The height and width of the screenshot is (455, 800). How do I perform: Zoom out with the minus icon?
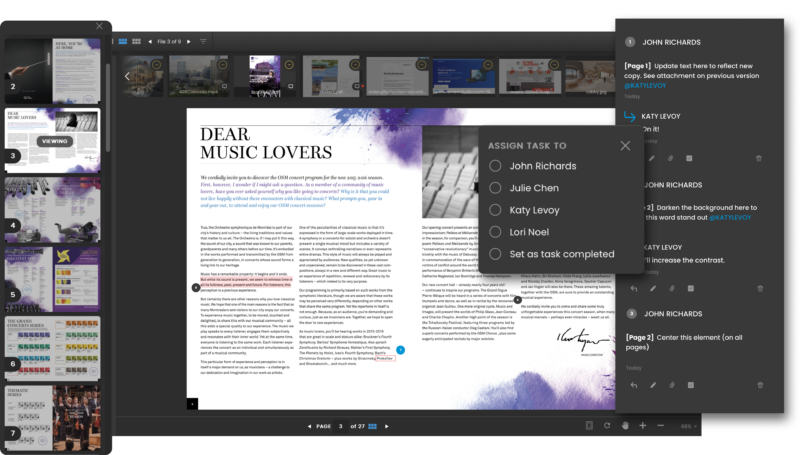pyautogui.click(x=661, y=425)
